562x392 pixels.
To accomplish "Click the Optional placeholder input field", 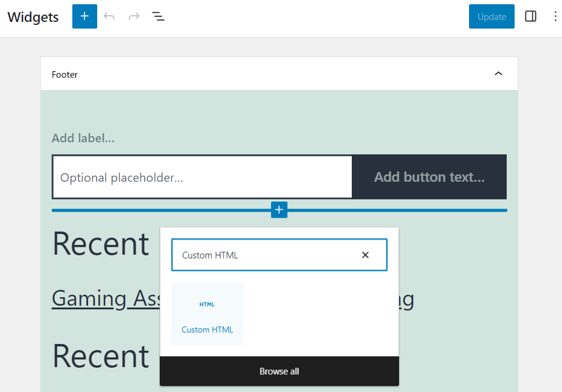I will [x=200, y=177].
